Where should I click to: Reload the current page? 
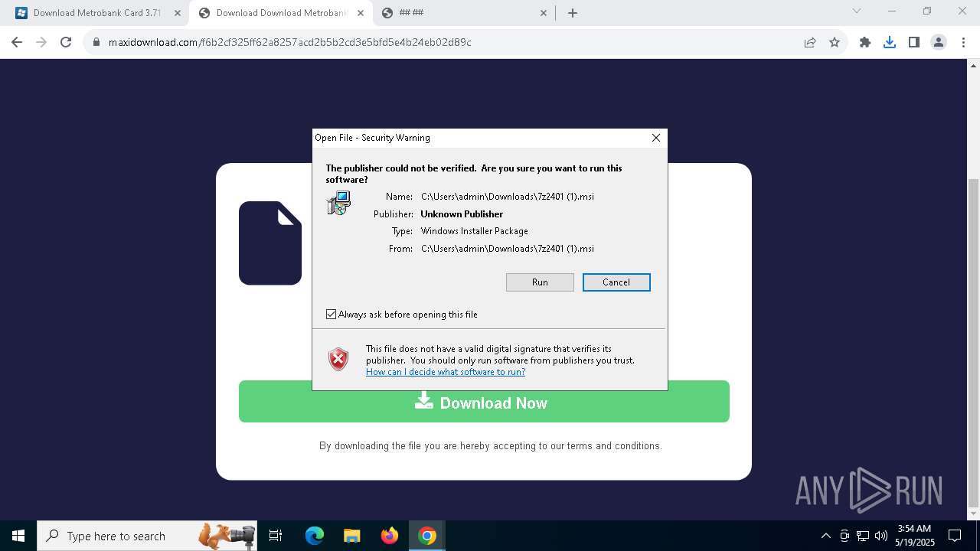66,42
